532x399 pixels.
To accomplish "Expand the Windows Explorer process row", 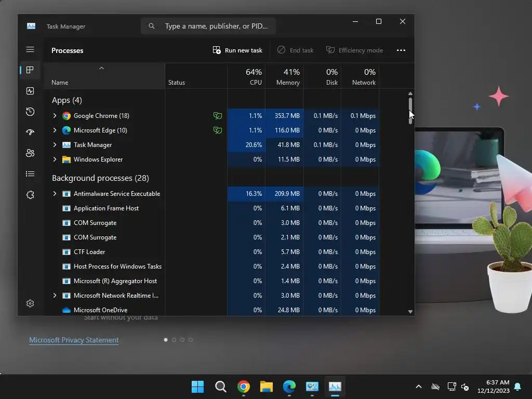I will (55, 159).
